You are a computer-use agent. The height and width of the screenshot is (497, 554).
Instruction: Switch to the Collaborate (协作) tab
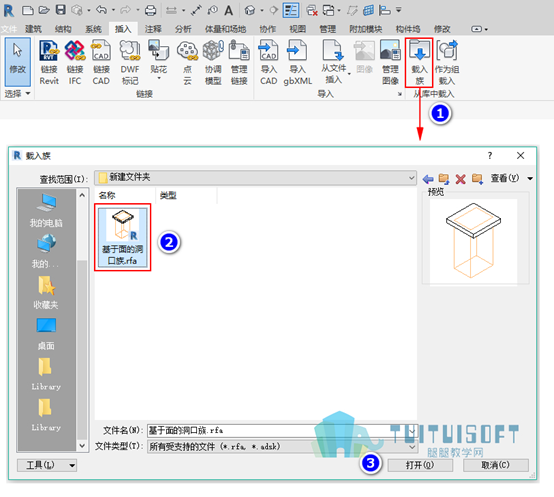pyautogui.click(x=267, y=29)
